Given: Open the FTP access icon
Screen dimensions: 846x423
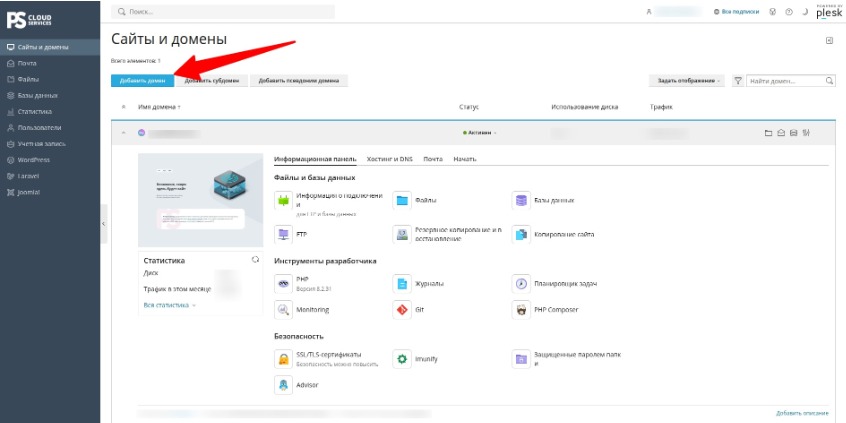Looking at the screenshot, I should point(283,235).
